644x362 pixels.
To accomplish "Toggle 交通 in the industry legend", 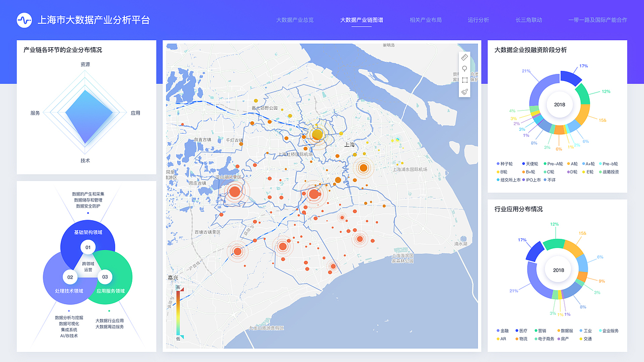I will coord(585,339).
